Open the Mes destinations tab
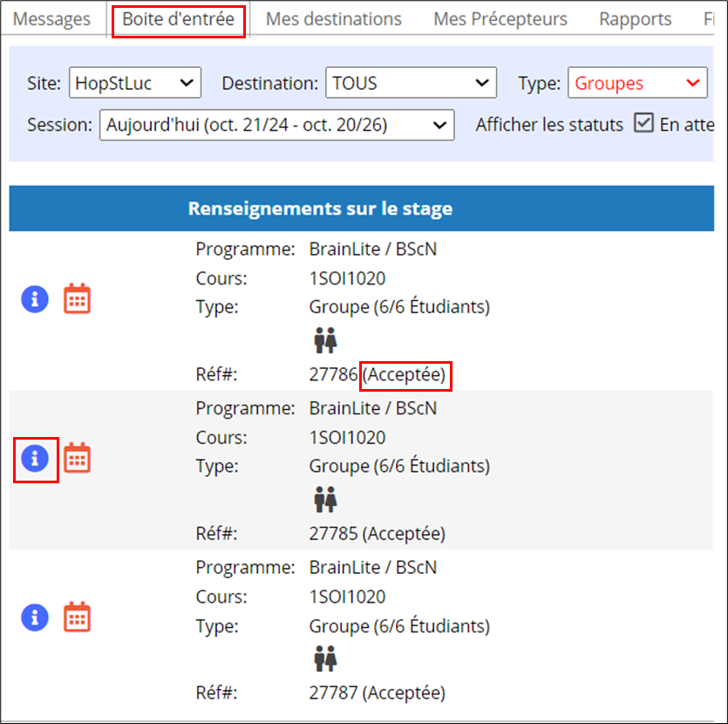Screen dimensions: 728x724 (x=333, y=19)
